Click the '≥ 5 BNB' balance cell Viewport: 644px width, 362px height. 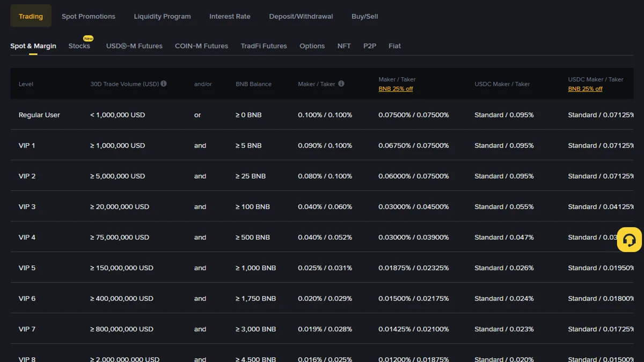pyautogui.click(x=248, y=145)
